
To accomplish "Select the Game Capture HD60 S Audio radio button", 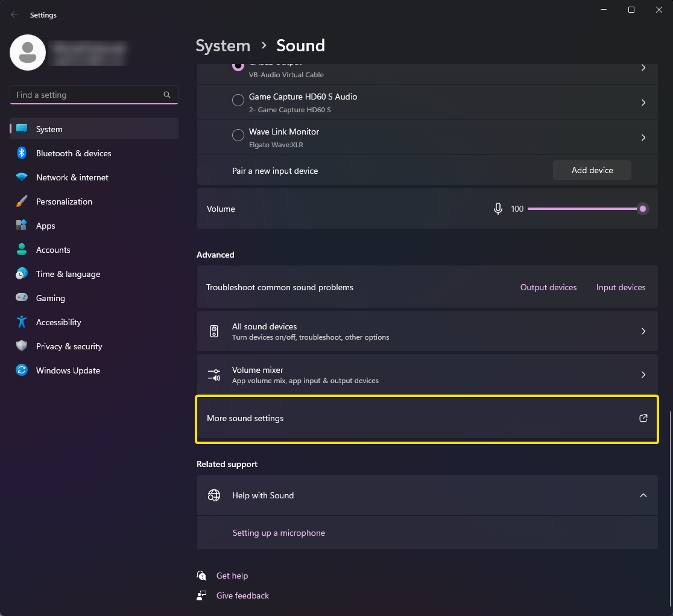I will (x=238, y=100).
